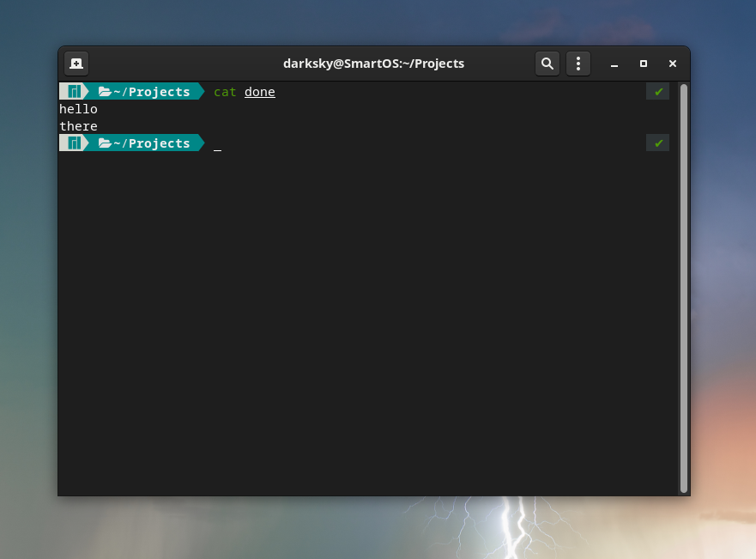
Task: Open the terminal search tool
Action: click(547, 64)
